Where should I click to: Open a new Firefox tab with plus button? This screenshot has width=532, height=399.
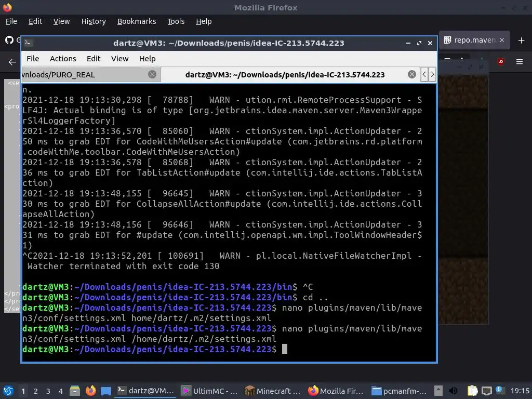(522, 41)
